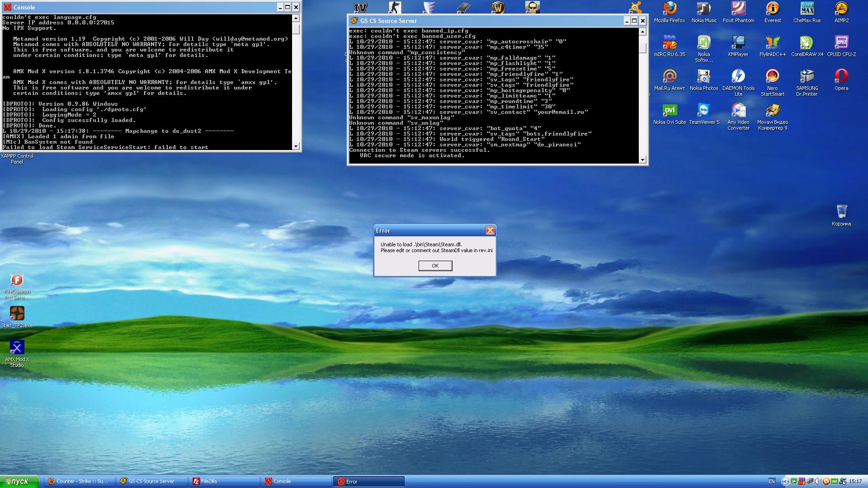Select Start_TF2.exe desktop shortcut
This screenshot has height=488, width=868.
pos(17,317)
